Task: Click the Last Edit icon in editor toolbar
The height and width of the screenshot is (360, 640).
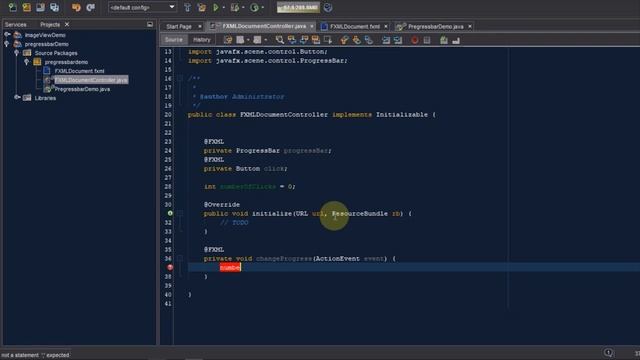Action: 228,40
